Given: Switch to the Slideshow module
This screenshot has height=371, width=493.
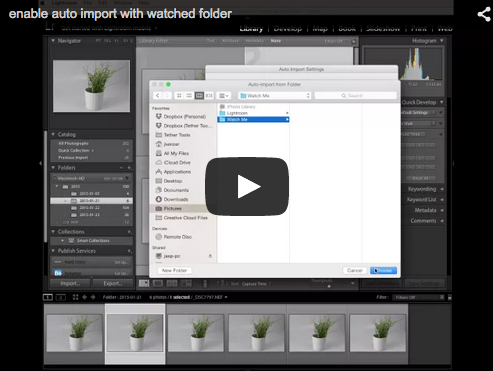Looking at the screenshot, I should tap(383, 29).
